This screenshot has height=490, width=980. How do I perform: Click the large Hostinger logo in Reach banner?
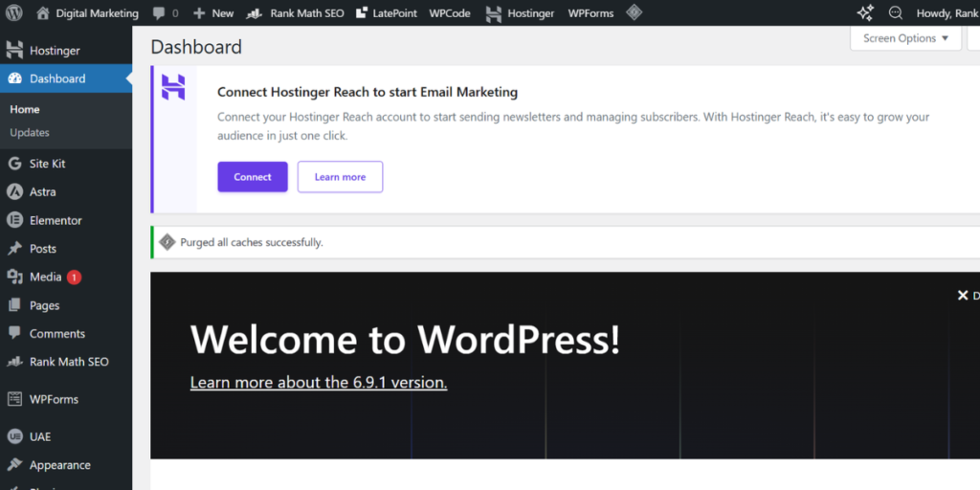pyautogui.click(x=173, y=87)
